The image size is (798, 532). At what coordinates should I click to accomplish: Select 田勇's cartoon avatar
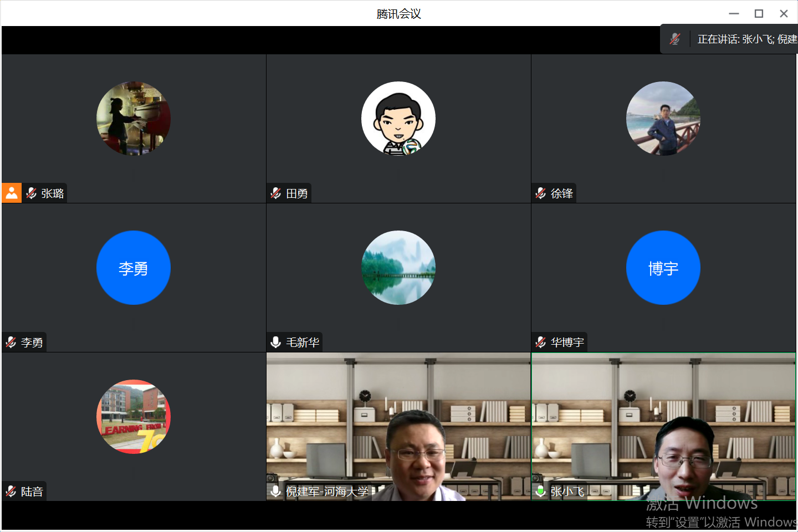(398, 119)
